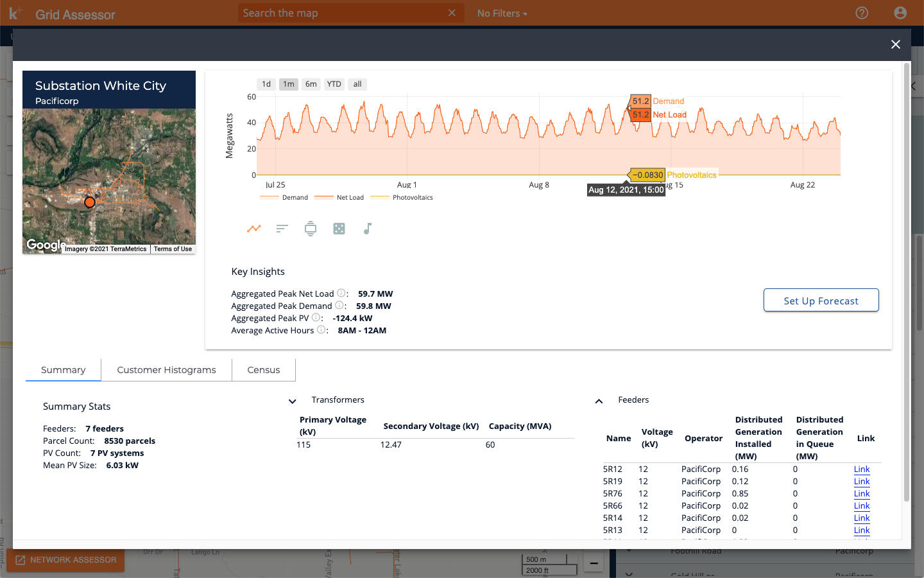Click the Grid Assessor k+ logo
The width and height of the screenshot is (924, 578).
(x=14, y=13)
